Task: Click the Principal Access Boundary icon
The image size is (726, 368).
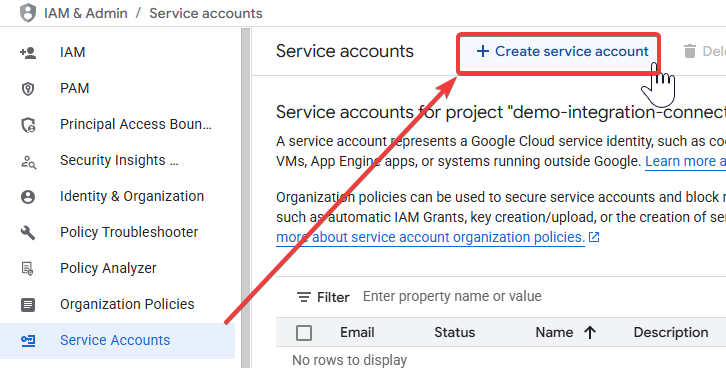Action: tap(28, 125)
